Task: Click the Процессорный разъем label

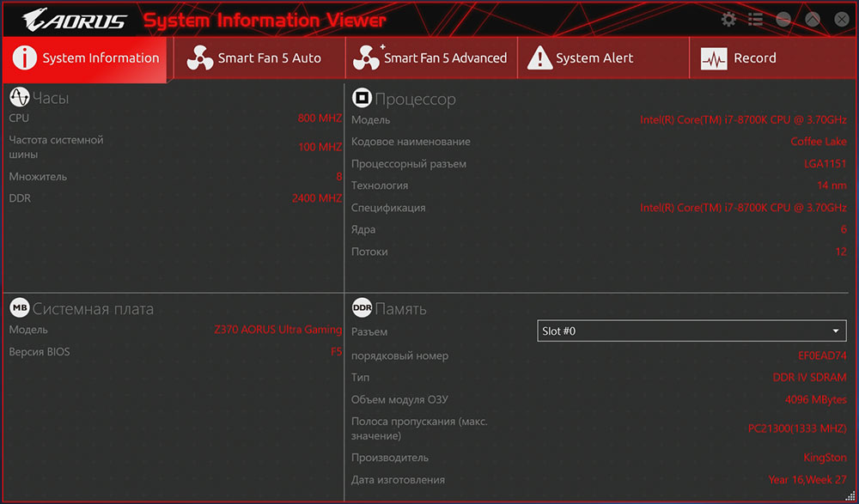Action: pos(409,164)
